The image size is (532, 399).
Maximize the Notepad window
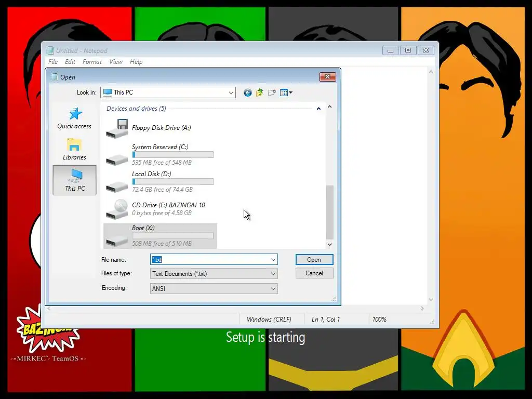[x=408, y=50]
